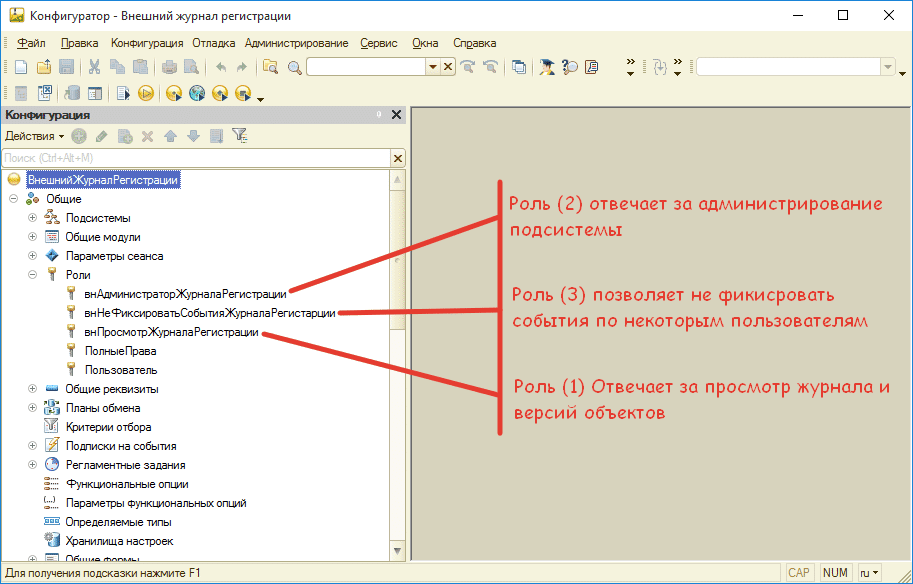Click the Поиск (Ctrl+Alt+M) search field

[195, 158]
